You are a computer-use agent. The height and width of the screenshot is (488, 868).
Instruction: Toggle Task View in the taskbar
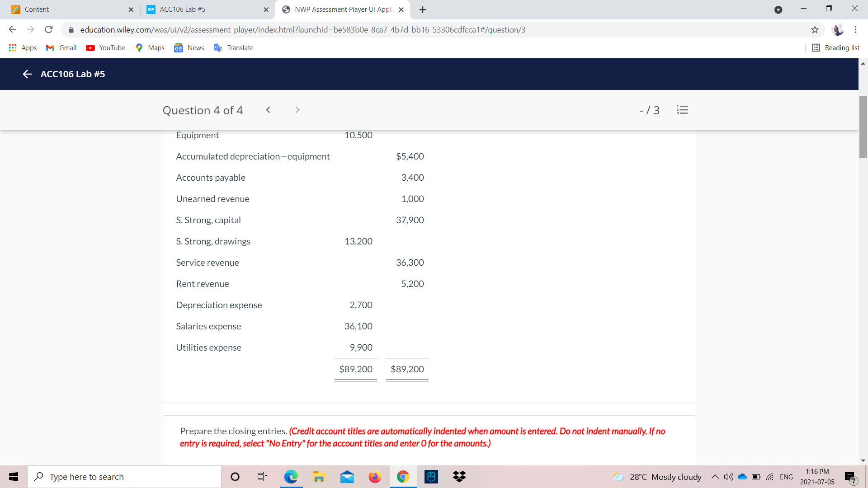(x=261, y=476)
